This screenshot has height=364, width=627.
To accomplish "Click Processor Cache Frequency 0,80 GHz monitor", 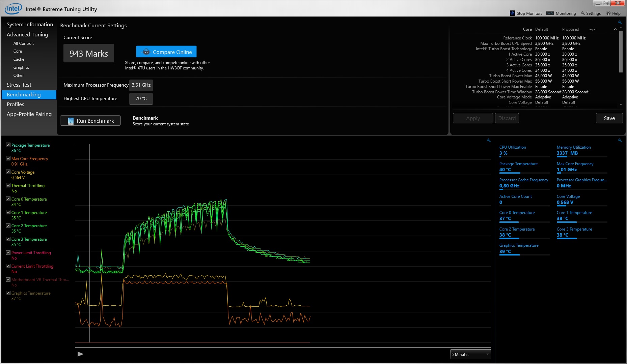I will (524, 183).
